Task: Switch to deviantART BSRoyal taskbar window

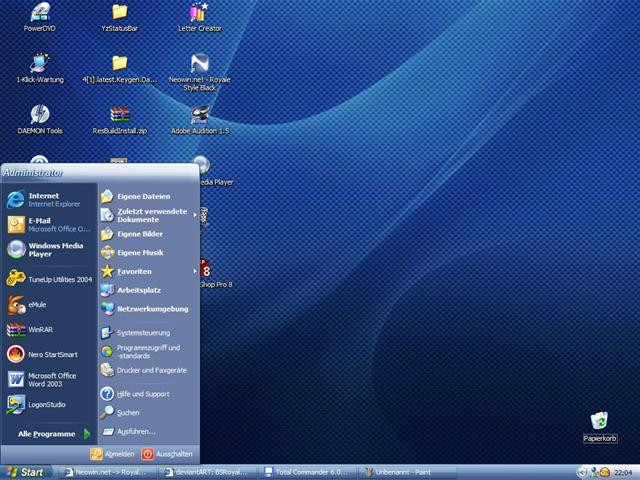Action: pyautogui.click(x=209, y=472)
